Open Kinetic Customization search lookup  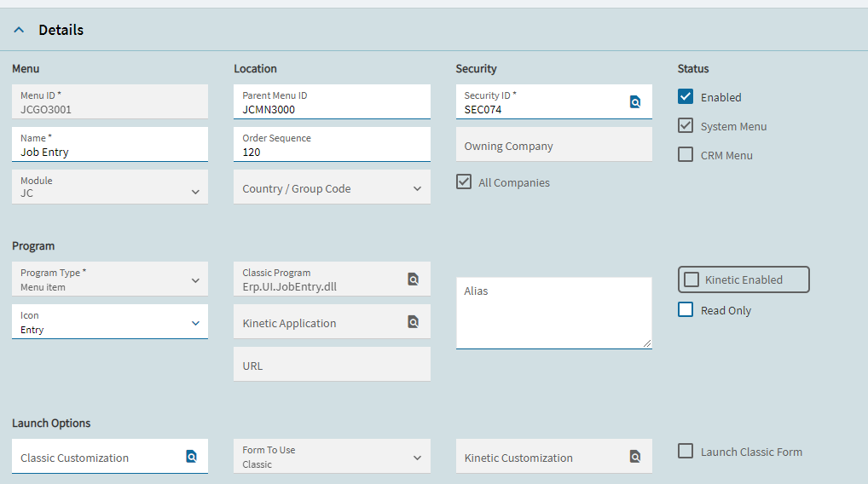[635, 457]
